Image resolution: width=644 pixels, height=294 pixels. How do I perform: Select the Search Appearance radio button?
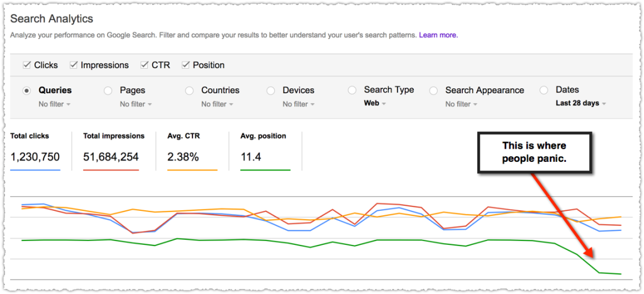coord(433,91)
